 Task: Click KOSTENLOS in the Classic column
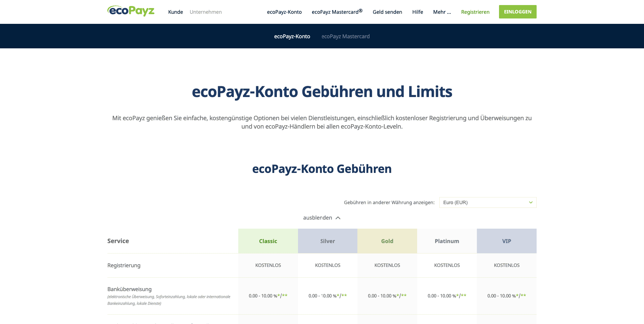(268, 265)
